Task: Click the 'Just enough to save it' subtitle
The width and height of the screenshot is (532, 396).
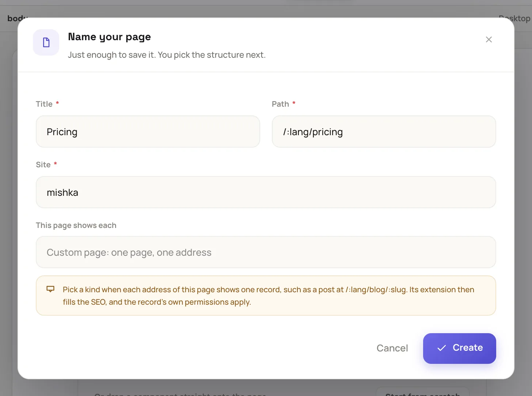Action: tap(167, 55)
